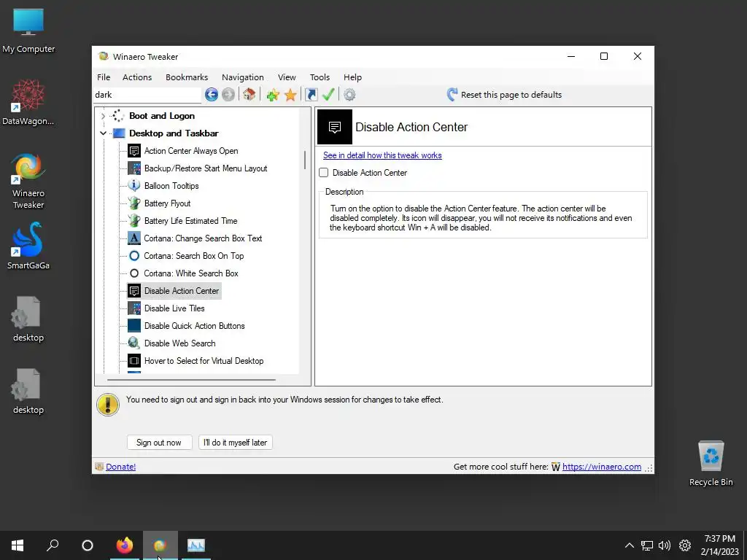Click the Disable Web Search globe icon
The width and height of the screenshot is (747, 560).
pos(134,343)
